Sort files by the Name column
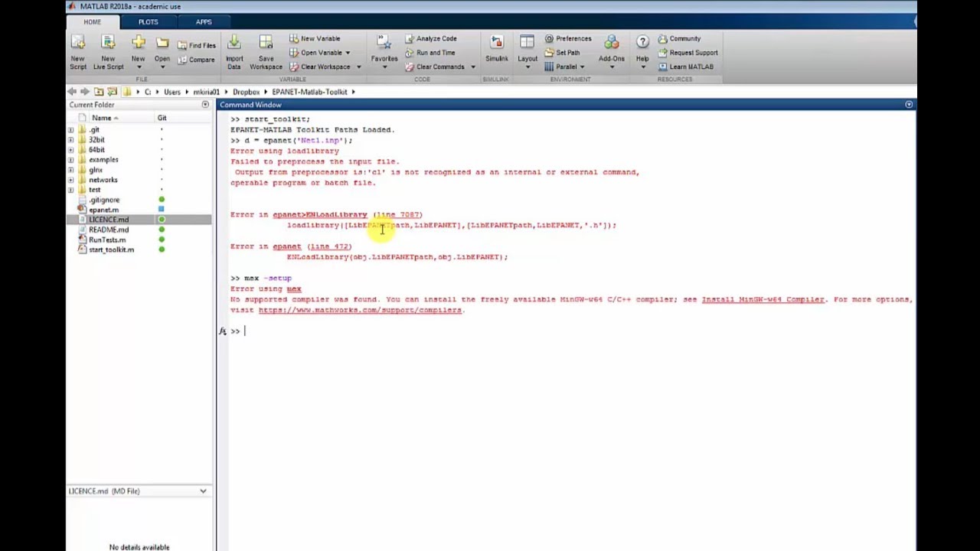 pyautogui.click(x=104, y=118)
